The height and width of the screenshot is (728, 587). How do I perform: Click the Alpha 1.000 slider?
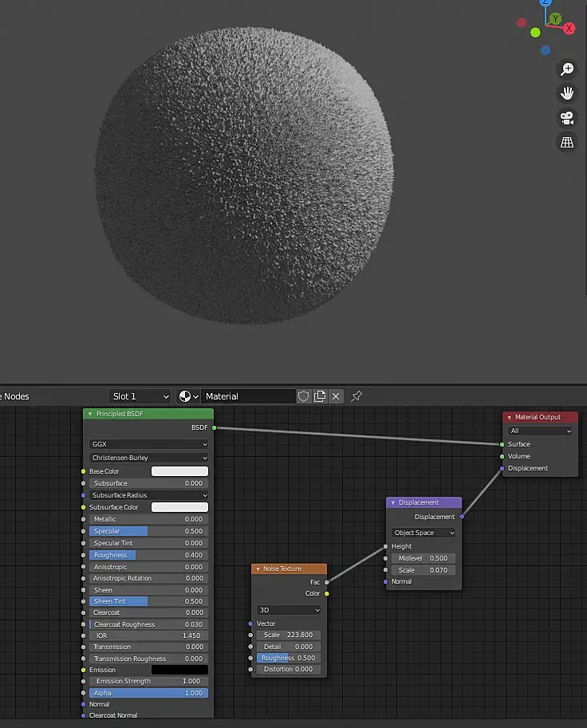pyautogui.click(x=148, y=693)
